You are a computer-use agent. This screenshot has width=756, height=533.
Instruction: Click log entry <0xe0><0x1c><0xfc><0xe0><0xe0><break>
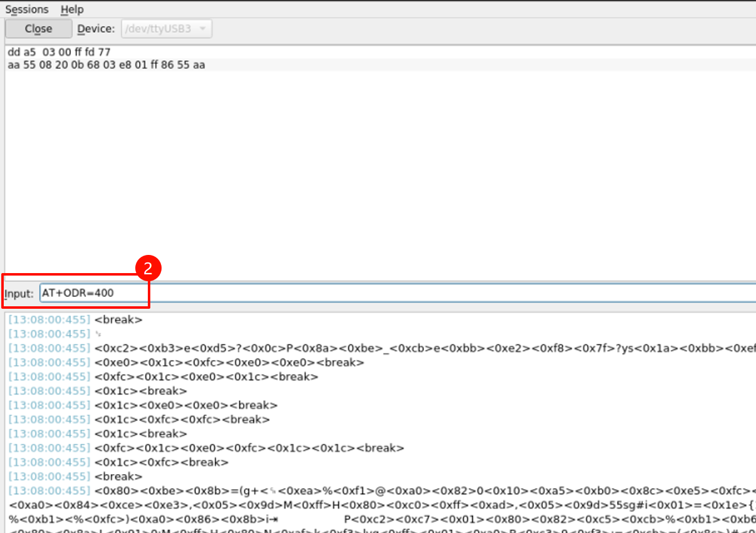click(x=229, y=363)
